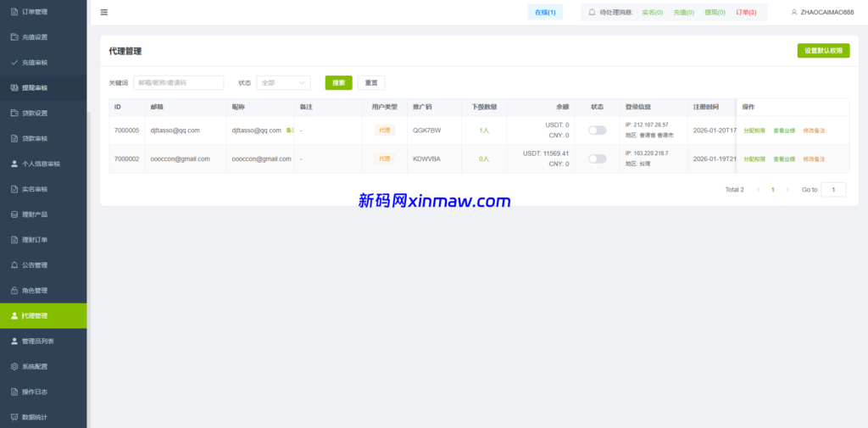Click 修改备注 for agent 7000005
The image size is (868, 428).
click(x=814, y=131)
